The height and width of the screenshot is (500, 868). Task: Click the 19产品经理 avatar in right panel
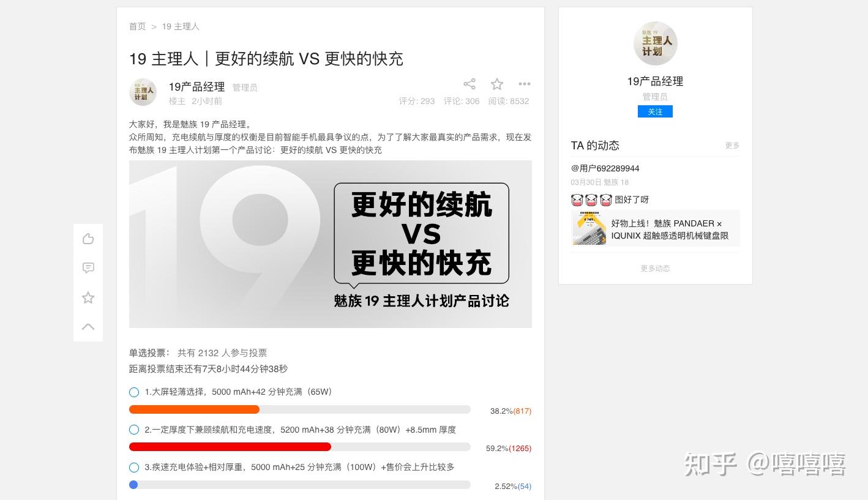[x=655, y=43]
